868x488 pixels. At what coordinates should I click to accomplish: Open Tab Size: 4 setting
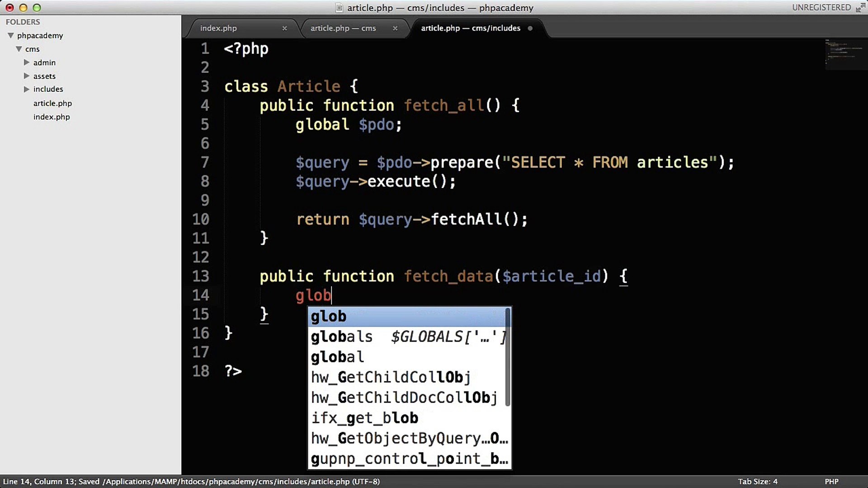pyautogui.click(x=758, y=482)
